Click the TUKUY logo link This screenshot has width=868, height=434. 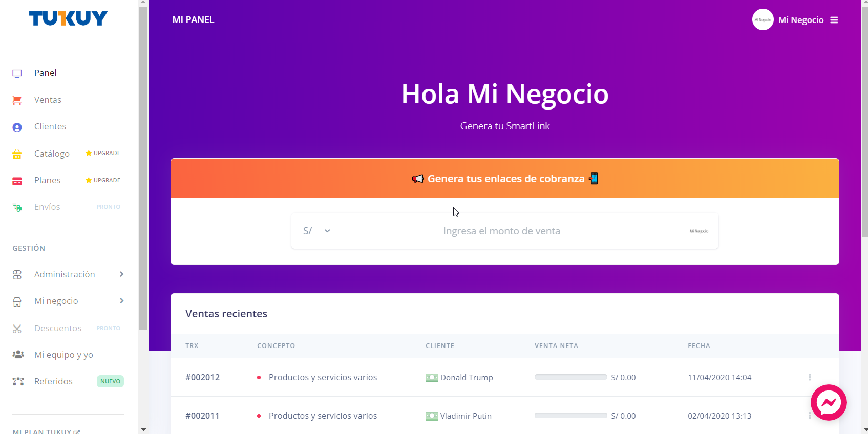[x=68, y=18]
